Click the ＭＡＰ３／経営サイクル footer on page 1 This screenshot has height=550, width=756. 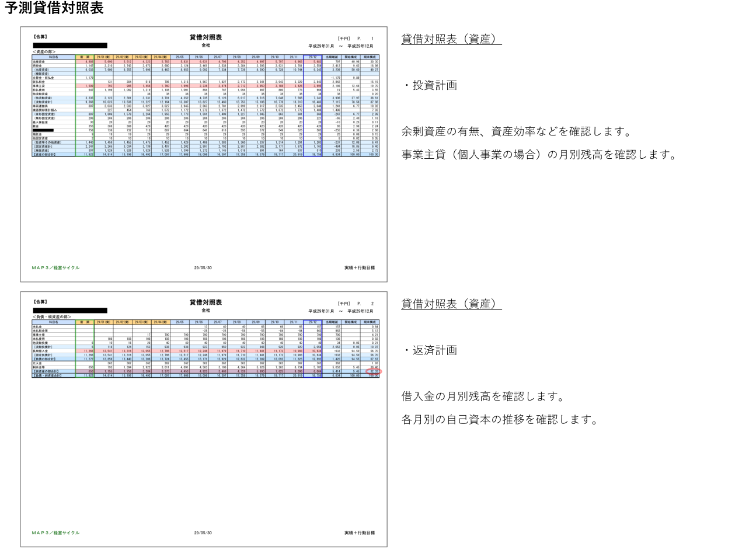coord(55,268)
